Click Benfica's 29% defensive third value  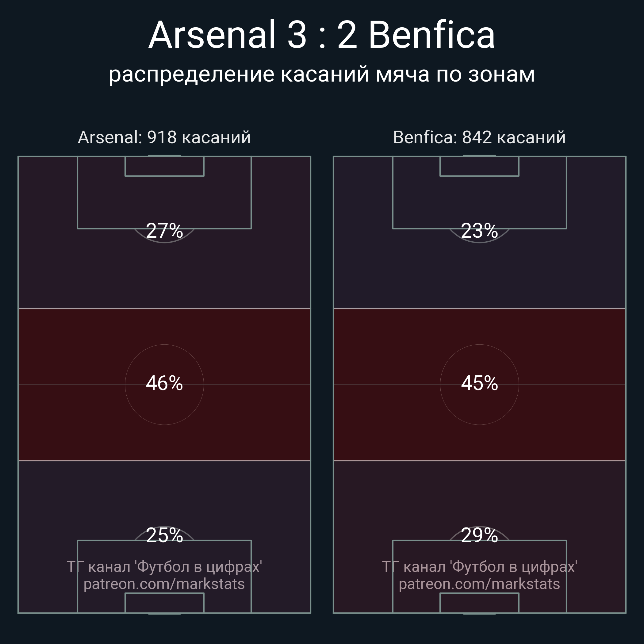(x=479, y=536)
